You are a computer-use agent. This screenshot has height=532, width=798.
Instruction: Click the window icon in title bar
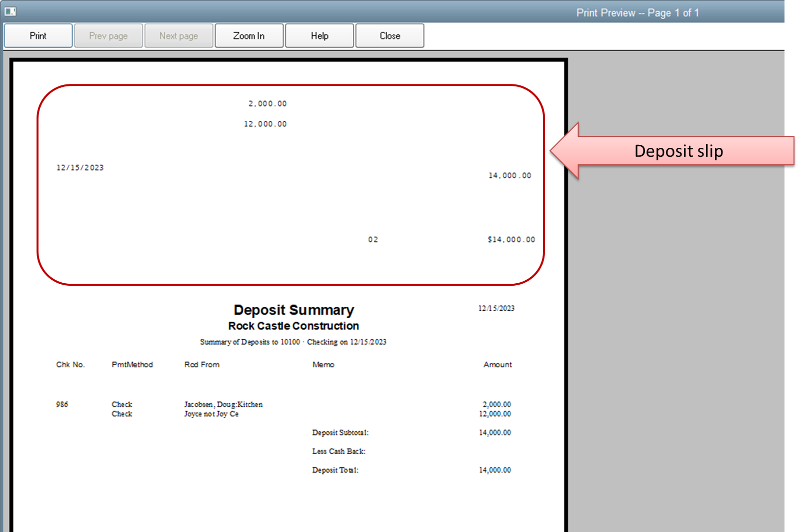[10, 11]
